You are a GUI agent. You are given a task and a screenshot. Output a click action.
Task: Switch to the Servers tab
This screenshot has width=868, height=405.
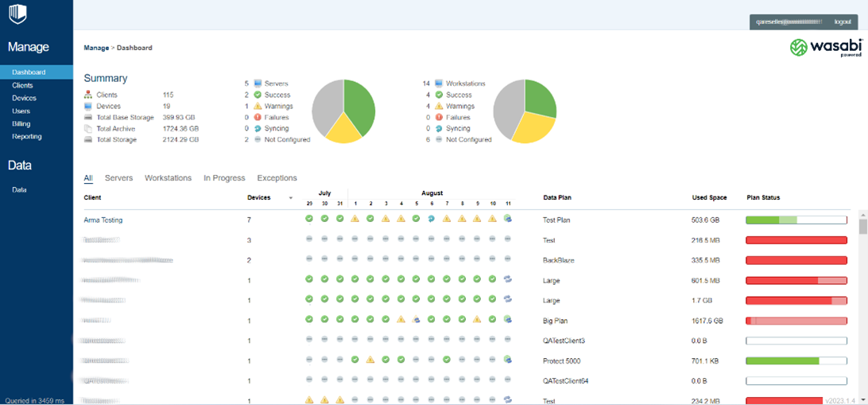point(119,178)
